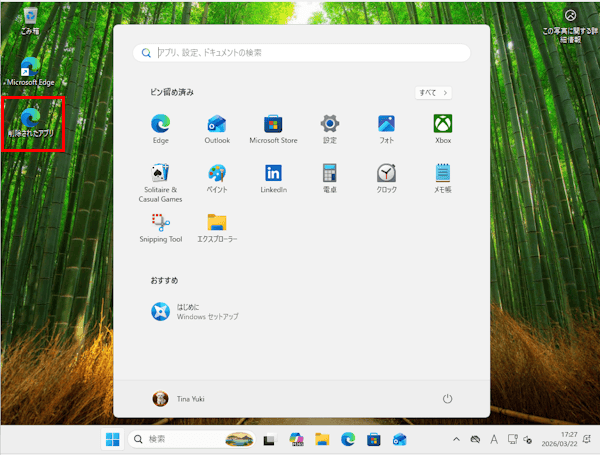This screenshot has width=600, height=455.
Task: Click the この写真に関する詳細情報 desktop icon
Action: pos(570,26)
